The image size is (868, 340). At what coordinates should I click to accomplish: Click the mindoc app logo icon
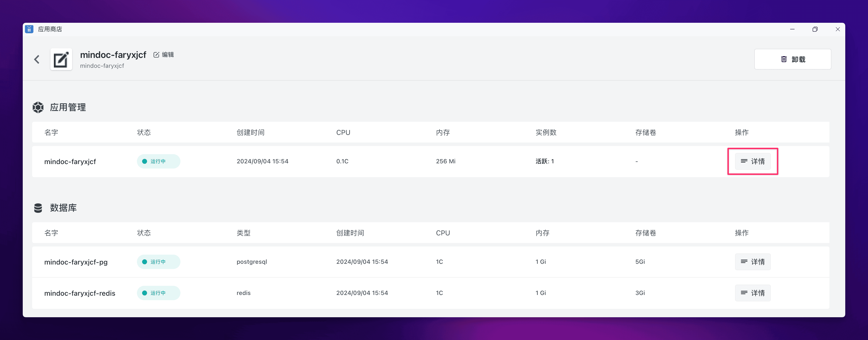point(61,59)
